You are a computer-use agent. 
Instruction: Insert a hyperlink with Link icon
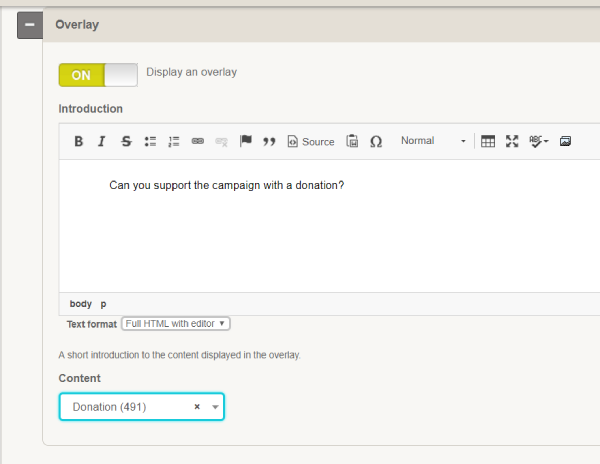(198, 142)
